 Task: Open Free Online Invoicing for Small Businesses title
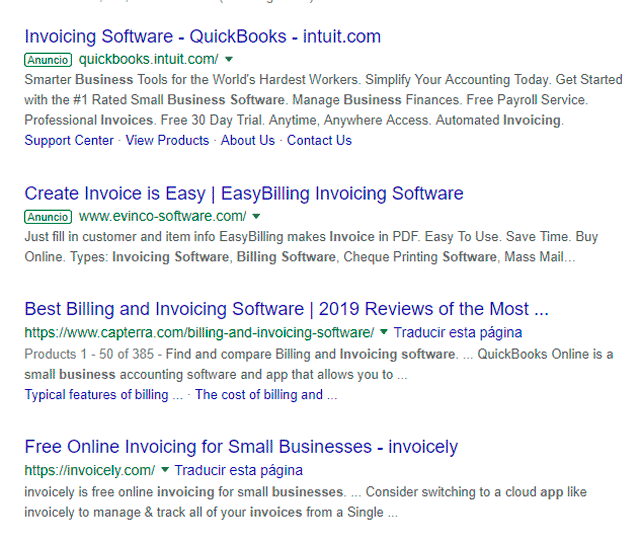pyautogui.click(x=241, y=447)
